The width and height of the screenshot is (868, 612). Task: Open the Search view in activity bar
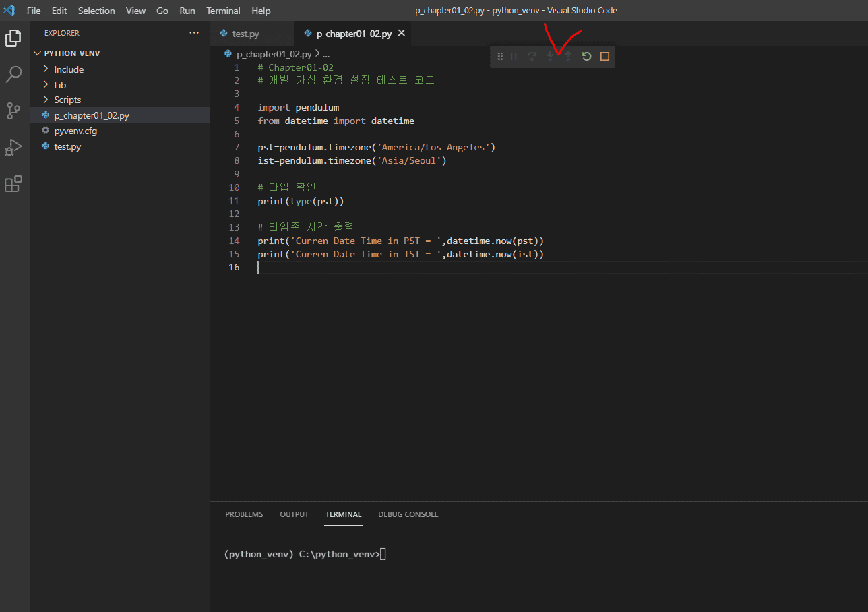(x=13, y=74)
